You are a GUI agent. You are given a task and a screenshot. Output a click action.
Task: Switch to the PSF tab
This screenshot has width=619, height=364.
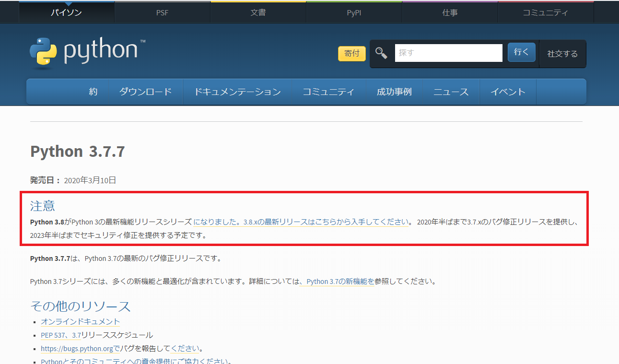pos(162,12)
